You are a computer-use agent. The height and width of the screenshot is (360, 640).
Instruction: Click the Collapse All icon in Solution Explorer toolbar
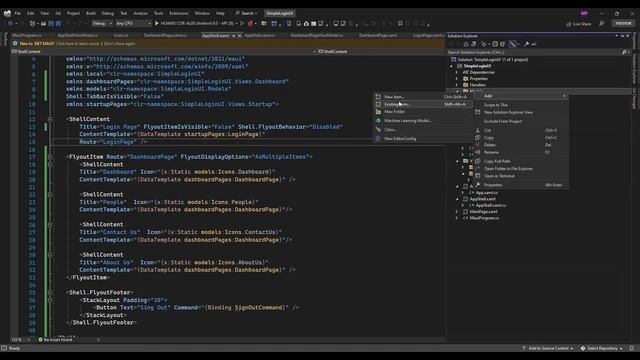pyautogui.click(x=495, y=44)
